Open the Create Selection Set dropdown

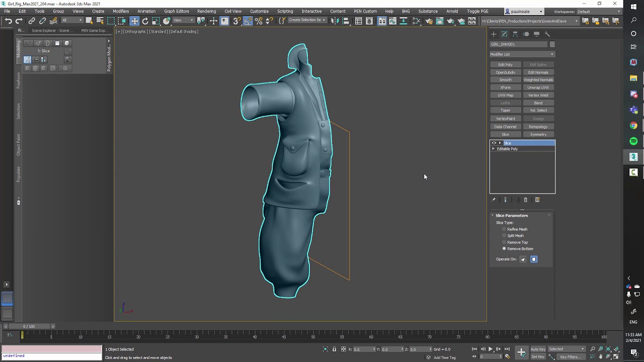307,21
